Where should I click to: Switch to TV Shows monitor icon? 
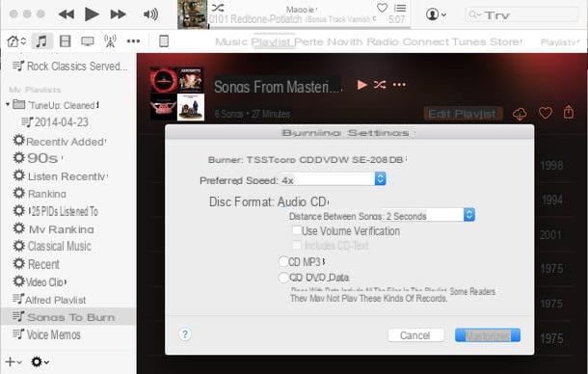click(x=88, y=41)
